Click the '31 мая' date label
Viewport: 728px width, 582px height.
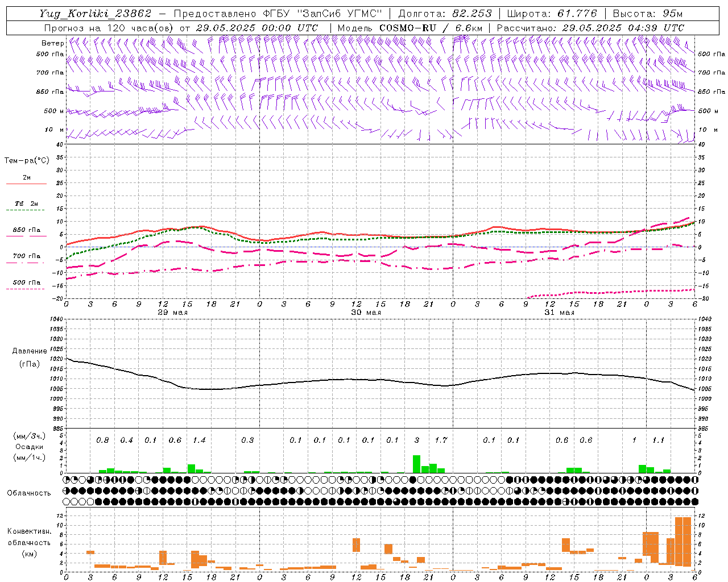(560, 313)
